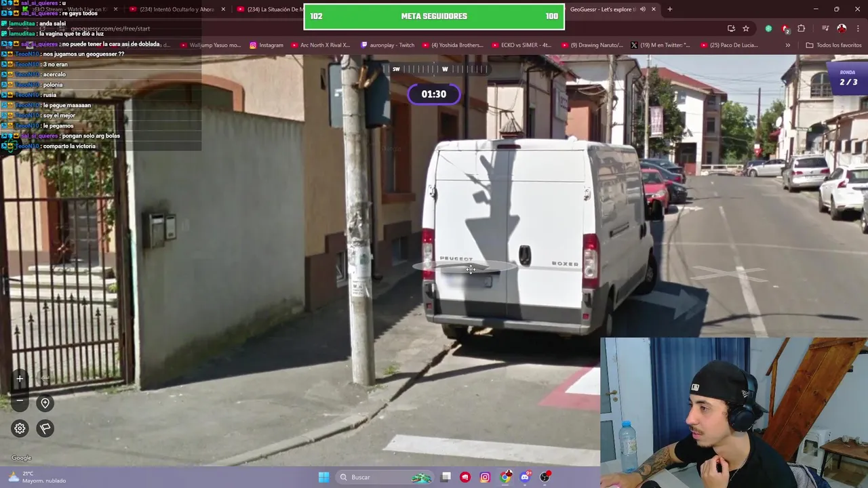Mute the GeoGuessr tab audio icon

(x=643, y=9)
